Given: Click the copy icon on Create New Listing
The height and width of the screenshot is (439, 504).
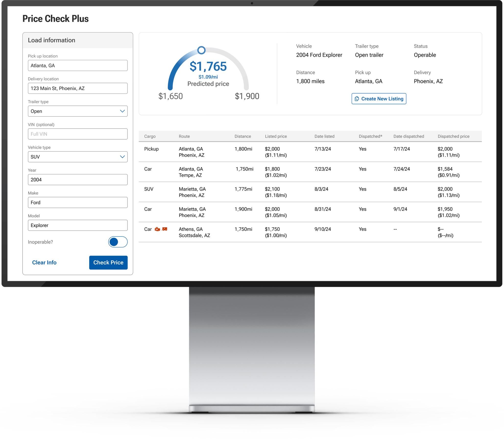Looking at the screenshot, I should [357, 99].
